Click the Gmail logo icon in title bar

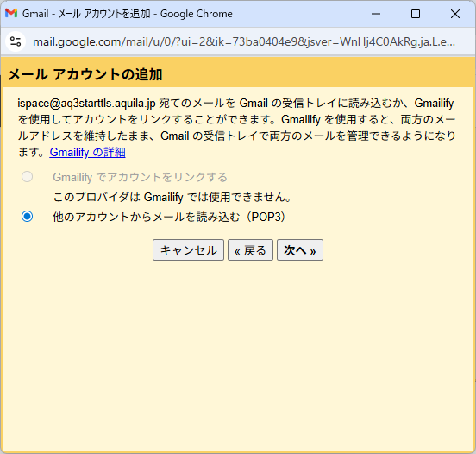[11, 13]
